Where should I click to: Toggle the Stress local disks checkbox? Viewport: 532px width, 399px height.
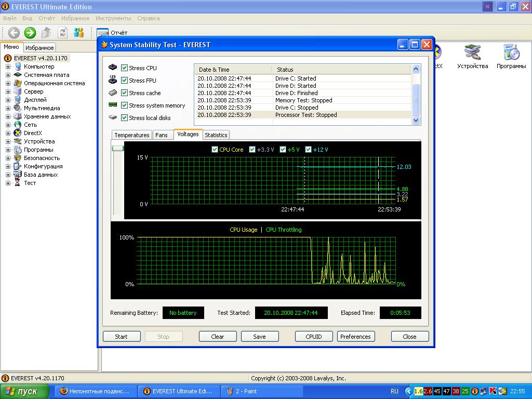[125, 118]
